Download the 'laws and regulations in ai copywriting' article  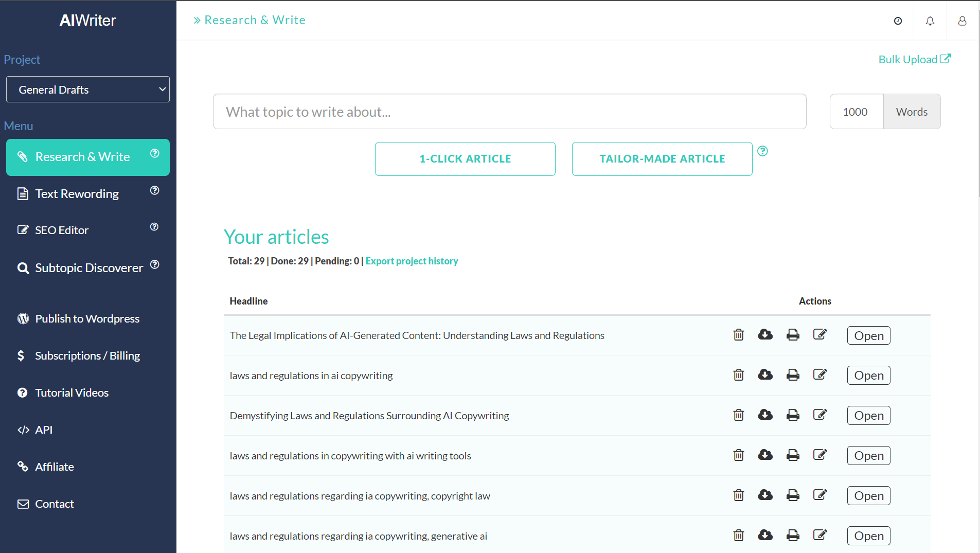click(765, 374)
